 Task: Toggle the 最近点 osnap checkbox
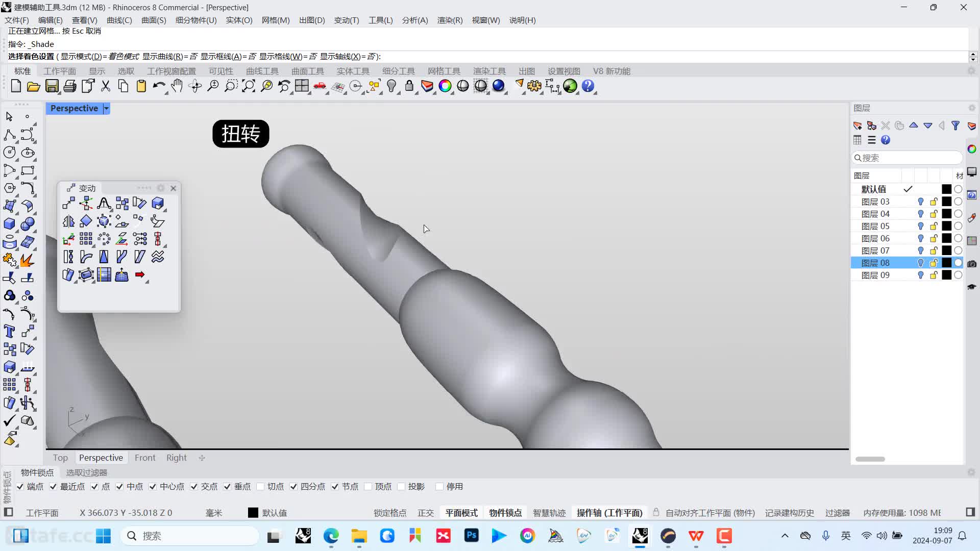53,487
